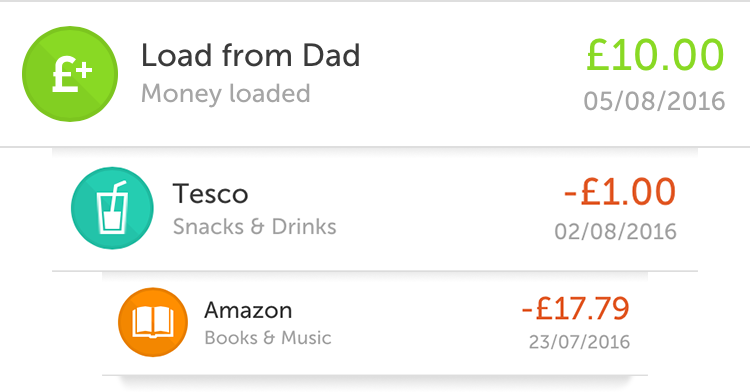Click the 02/08/2016 date
750x392 pixels.
point(615,232)
